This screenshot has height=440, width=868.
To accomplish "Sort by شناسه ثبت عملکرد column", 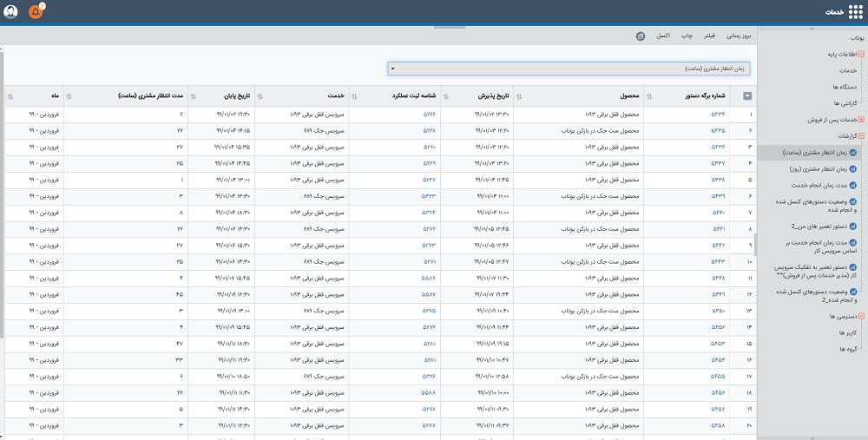I will [x=354, y=96].
